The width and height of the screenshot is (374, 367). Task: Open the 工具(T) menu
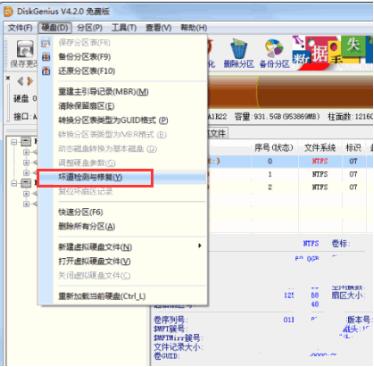click(124, 27)
